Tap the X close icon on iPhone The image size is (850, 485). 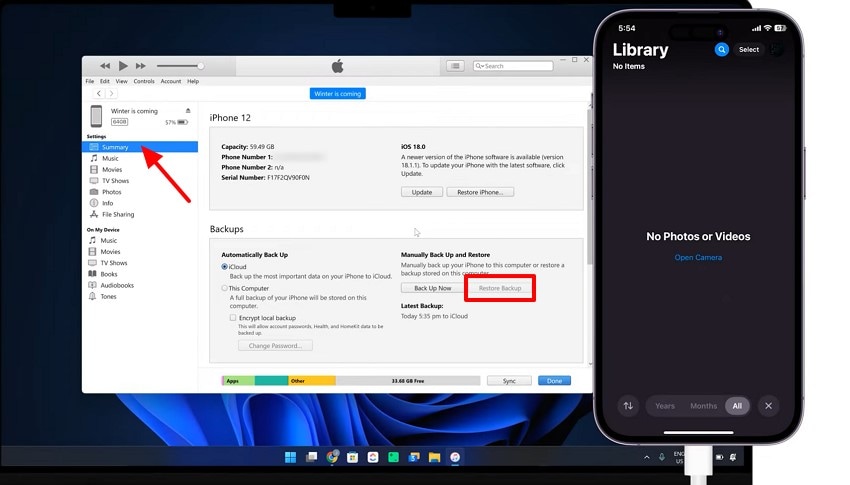point(768,406)
